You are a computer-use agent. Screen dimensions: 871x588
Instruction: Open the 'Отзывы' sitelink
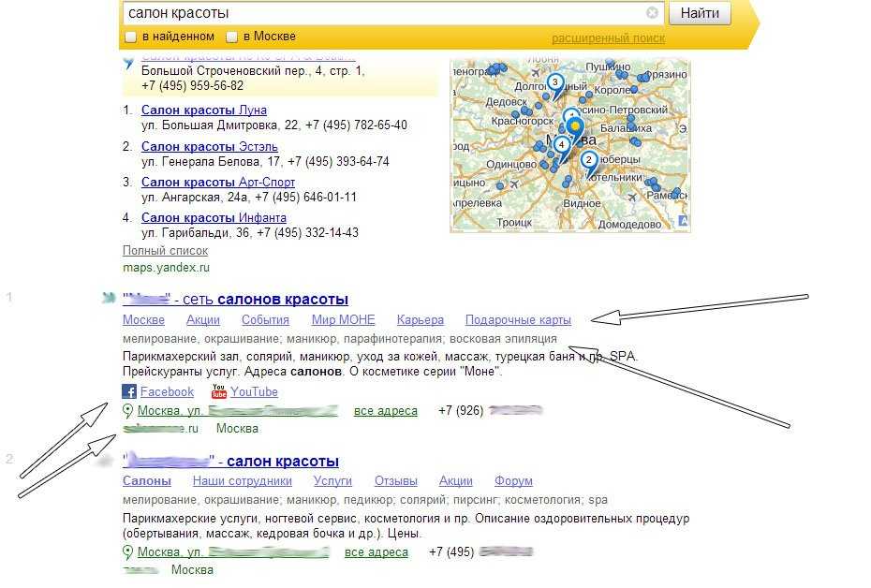click(x=395, y=481)
